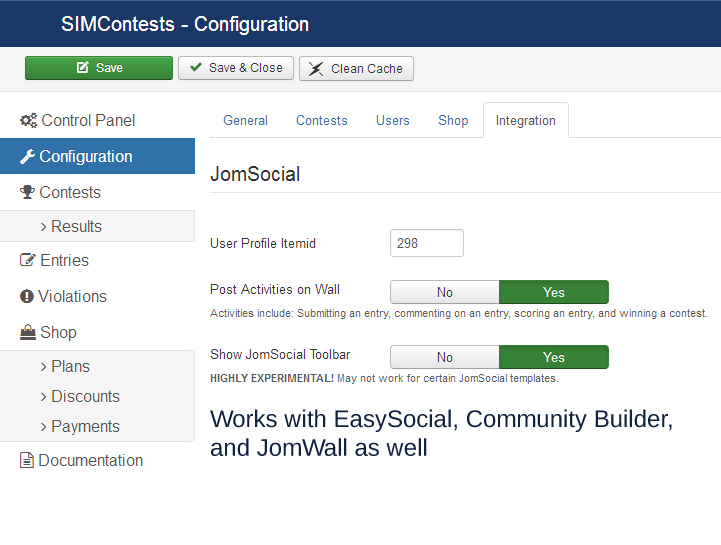Click the Configuration wrench icon
The image size is (721, 545).
[27, 156]
